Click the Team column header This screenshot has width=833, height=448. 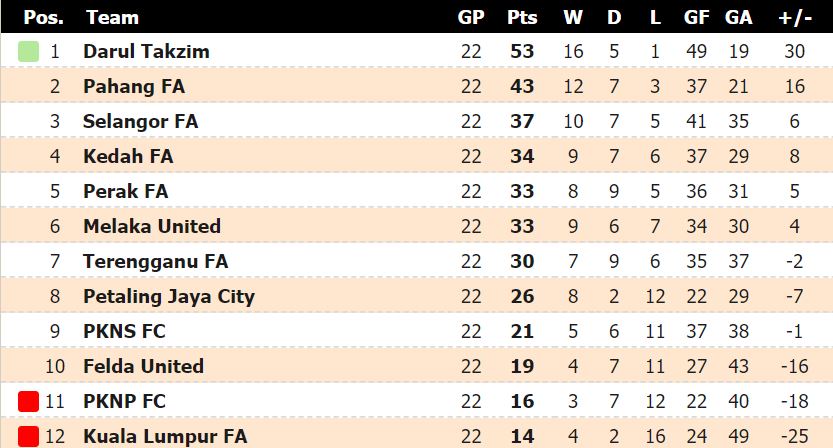(112, 17)
